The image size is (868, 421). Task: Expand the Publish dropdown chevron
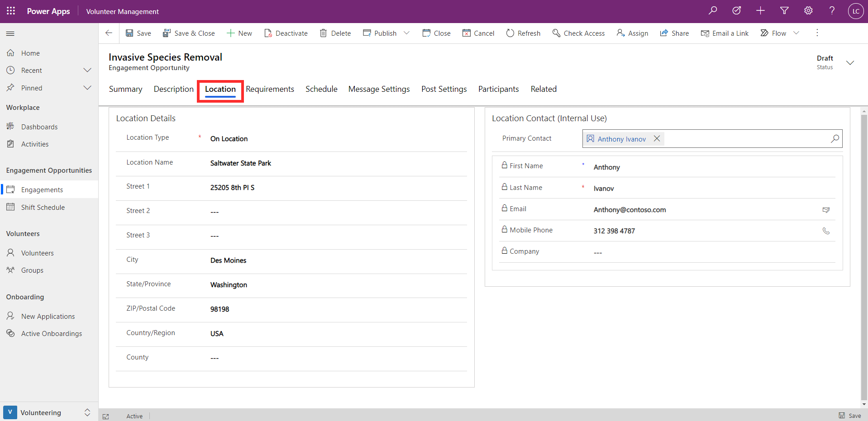pos(406,33)
